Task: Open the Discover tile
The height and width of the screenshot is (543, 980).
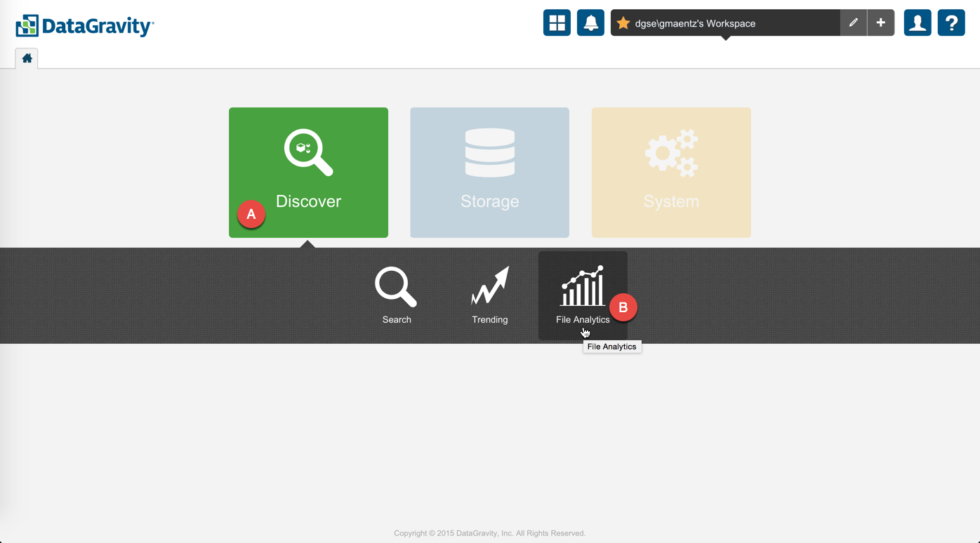Action: (x=308, y=173)
